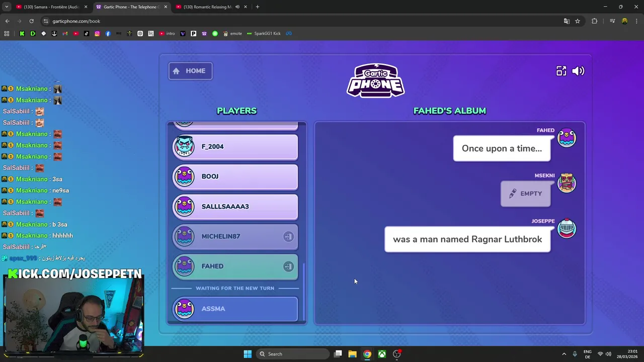Click F_2004's monster avatar
644x362 pixels.
tap(185, 146)
